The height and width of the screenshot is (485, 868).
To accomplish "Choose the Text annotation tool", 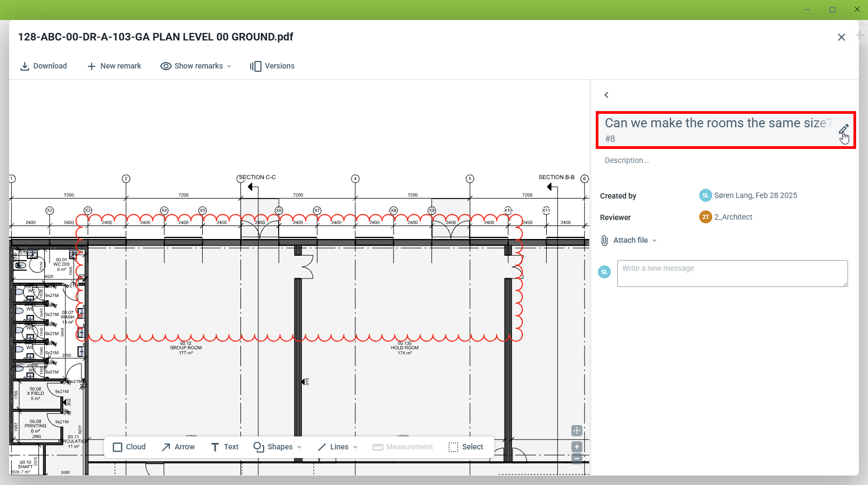I will 225,447.
